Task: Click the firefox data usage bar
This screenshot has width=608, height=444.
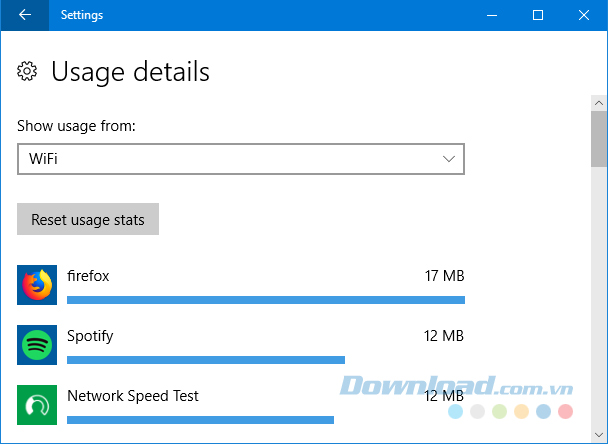Action: tap(265, 299)
